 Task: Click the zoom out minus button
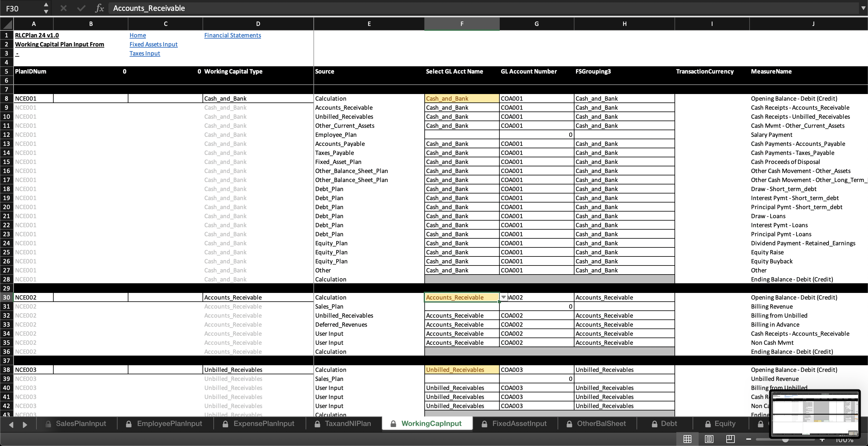748,439
